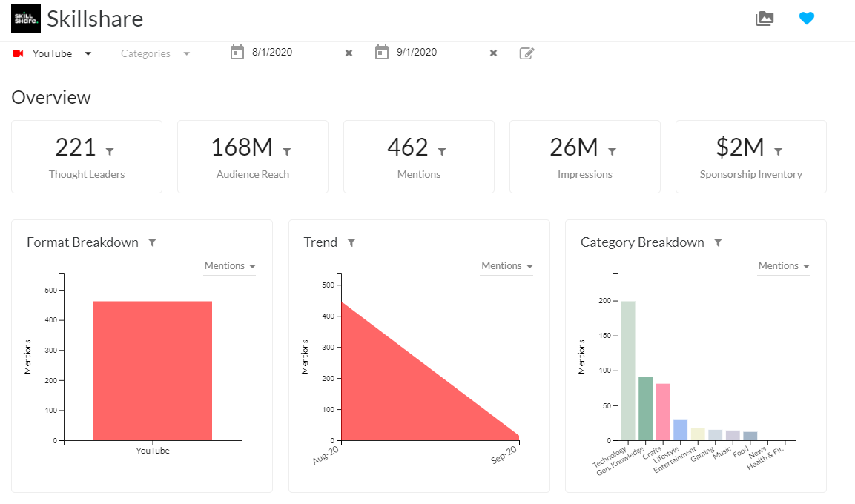Screen dimensions: 855x504
Task: Click the Technology axis label
Action: [610, 457]
